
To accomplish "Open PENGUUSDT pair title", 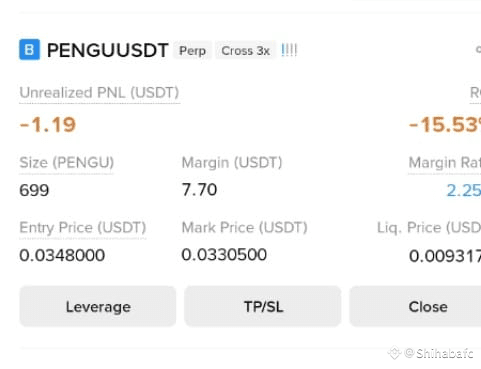I will click(x=108, y=50).
